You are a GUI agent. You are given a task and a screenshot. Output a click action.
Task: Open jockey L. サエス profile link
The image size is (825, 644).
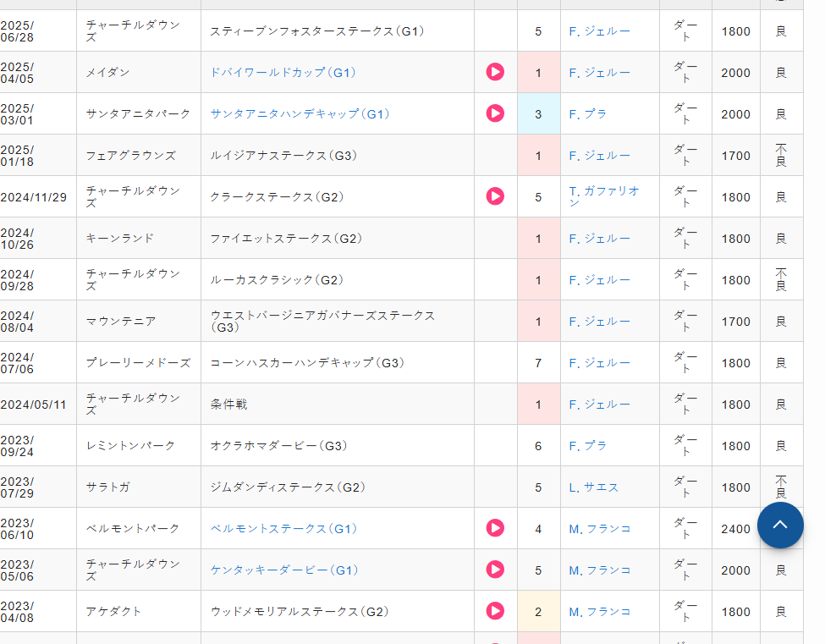point(593,487)
